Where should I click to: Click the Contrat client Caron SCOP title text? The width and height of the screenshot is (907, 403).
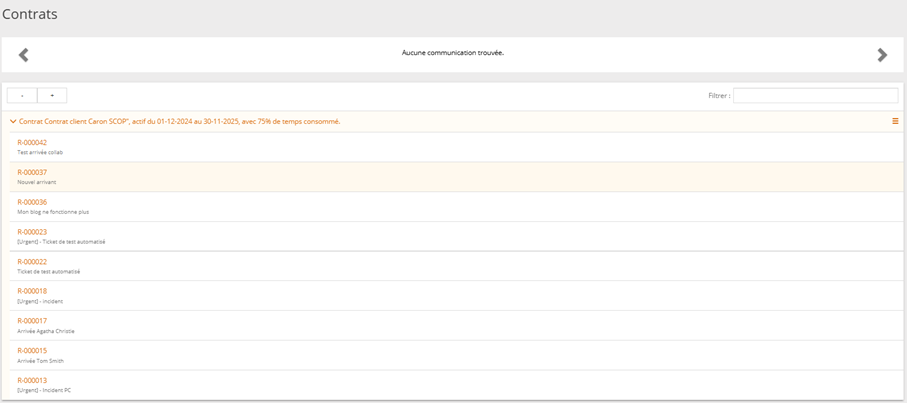tap(180, 122)
